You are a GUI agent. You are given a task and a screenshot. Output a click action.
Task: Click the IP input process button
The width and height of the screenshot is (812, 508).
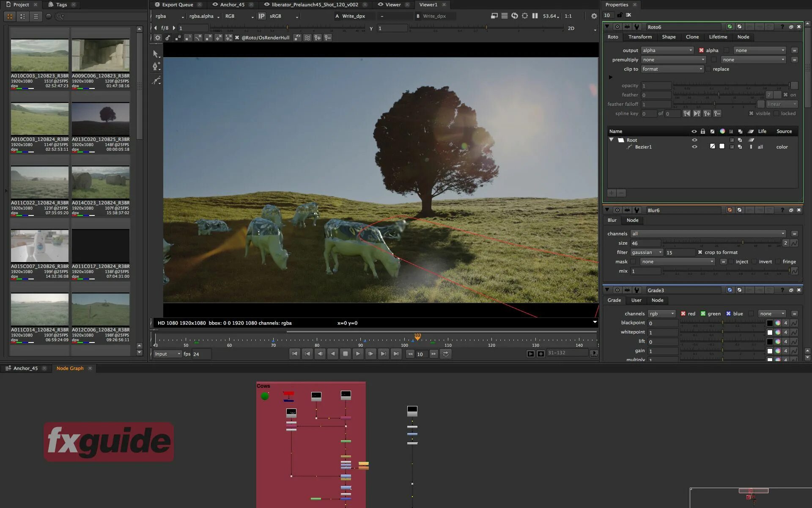click(261, 16)
